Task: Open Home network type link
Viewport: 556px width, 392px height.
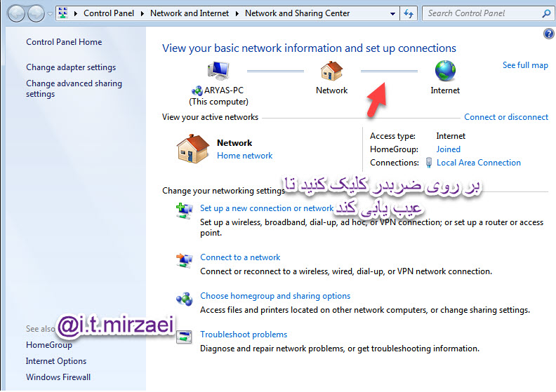Action: point(245,156)
